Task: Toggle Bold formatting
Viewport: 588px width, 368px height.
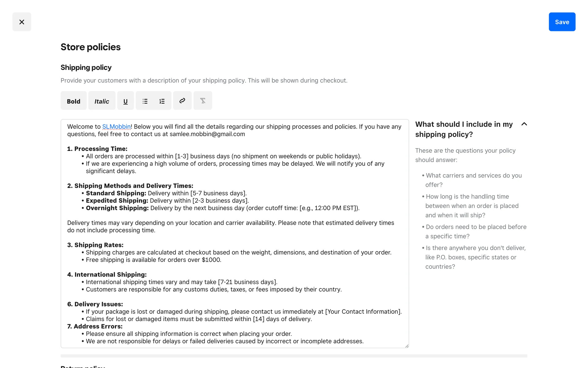Action: [73, 101]
